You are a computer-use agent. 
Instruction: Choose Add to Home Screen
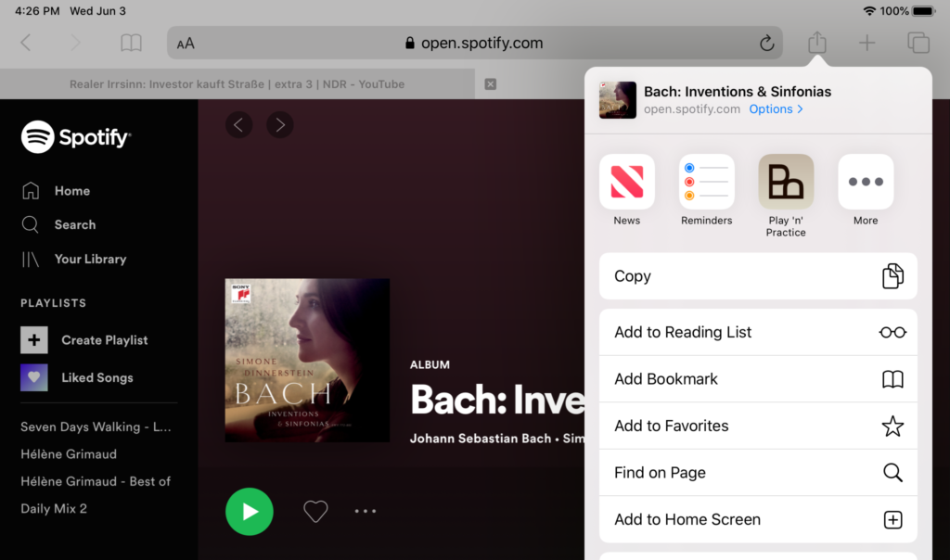tap(758, 519)
